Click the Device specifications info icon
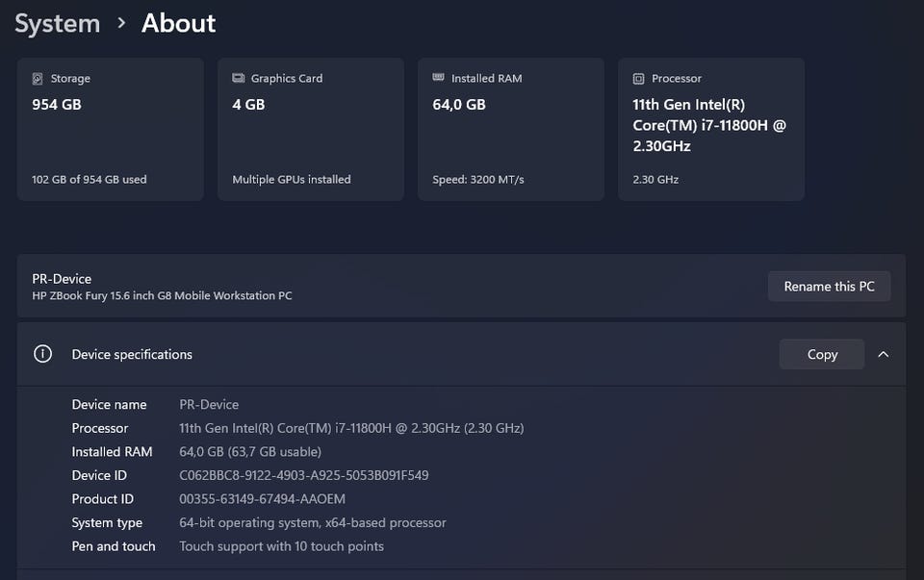Screen dimensions: 924x580 (42, 354)
